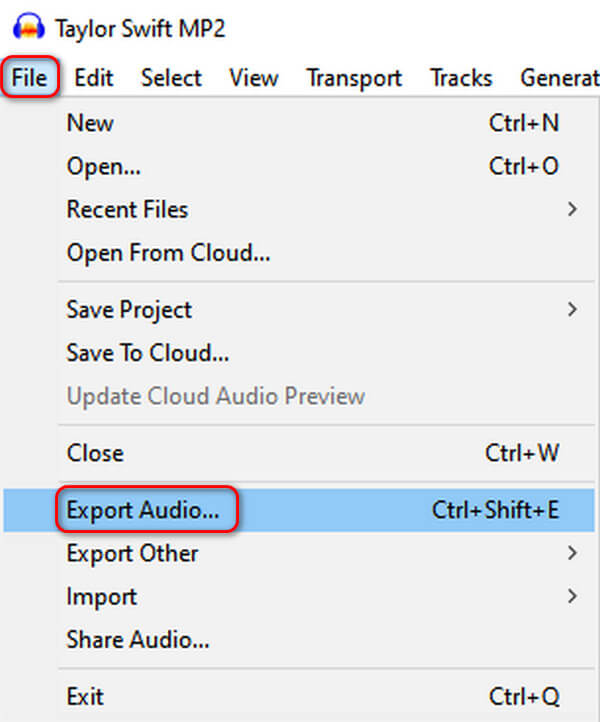The width and height of the screenshot is (600, 722).
Task: Open the Generate menu
Action: 558,77
